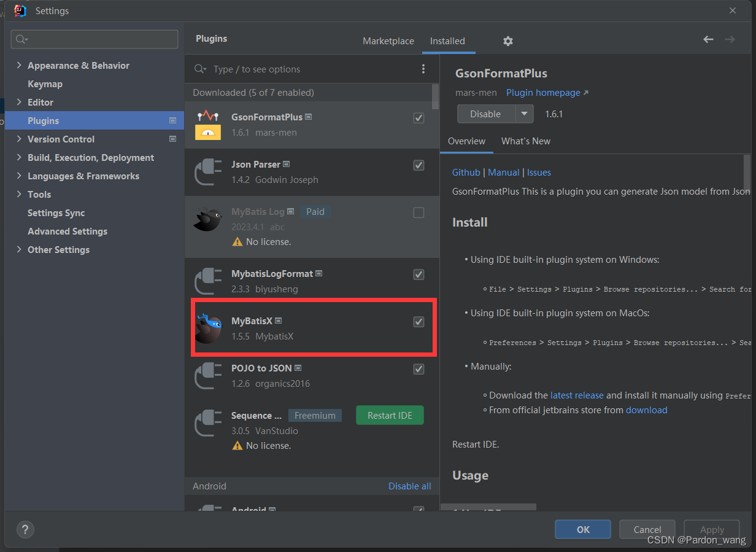Viewport: 756px width, 552px height.
Task: Click the GsonFormatPlus plugin icon
Action: [207, 125]
